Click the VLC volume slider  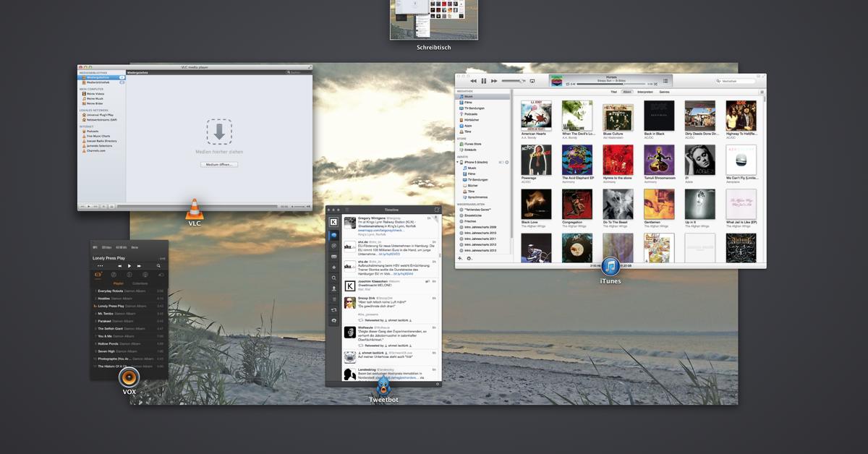click(x=299, y=207)
